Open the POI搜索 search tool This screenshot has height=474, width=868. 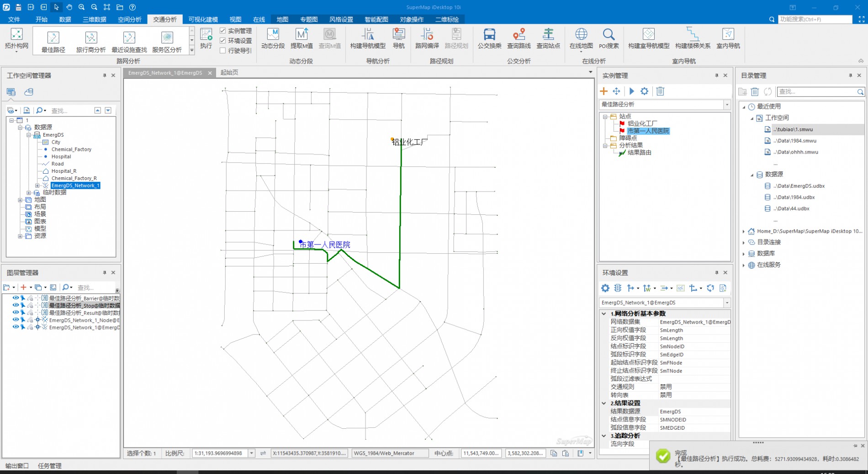pos(609,38)
